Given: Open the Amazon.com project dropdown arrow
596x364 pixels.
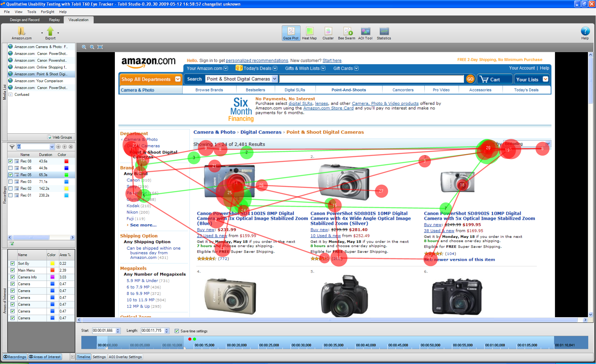Looking at the screenshot, I should click(42, 33).
